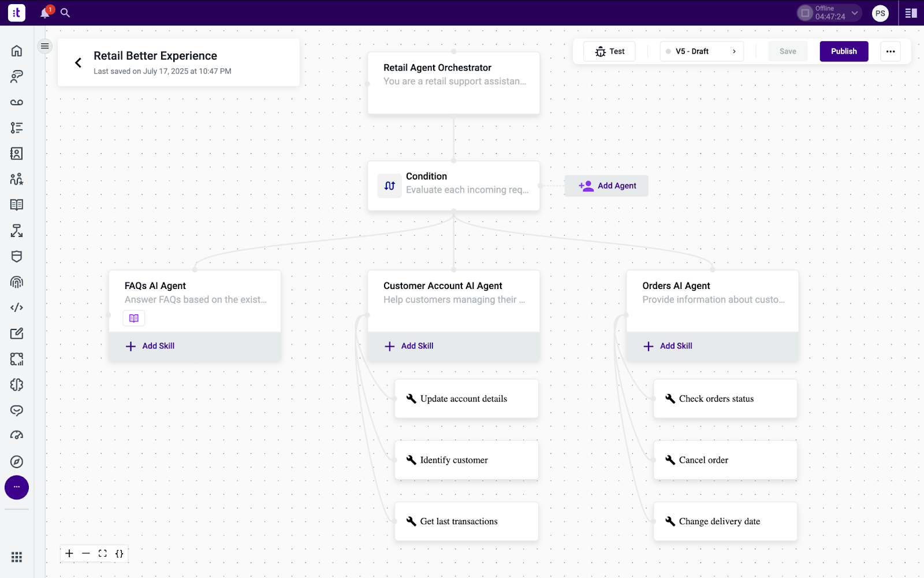Expand the Offline status dropdown
The height and width of the screenshot is (578, 924).
855,13
